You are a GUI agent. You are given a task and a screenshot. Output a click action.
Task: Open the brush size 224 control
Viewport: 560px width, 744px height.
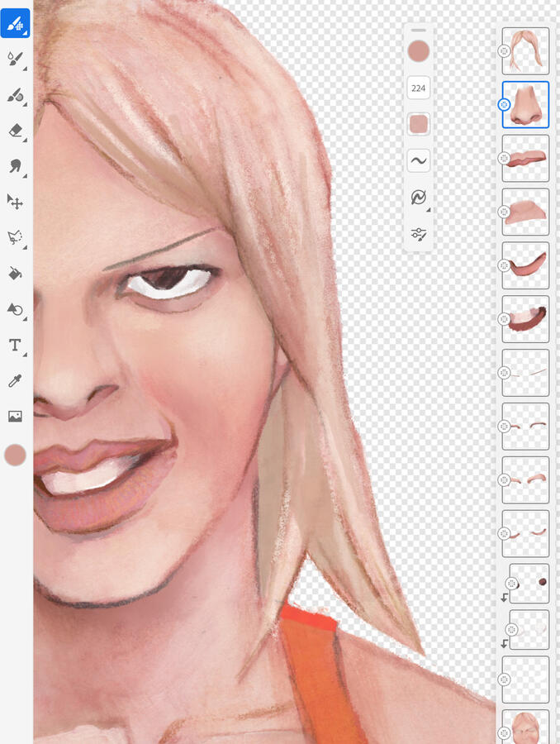click(418, 88)
